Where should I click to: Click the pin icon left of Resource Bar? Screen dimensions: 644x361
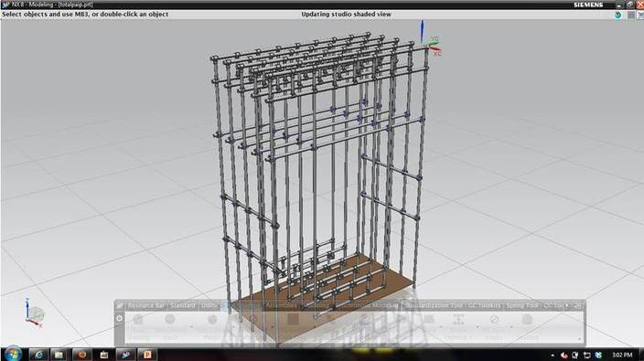(120, 305)
